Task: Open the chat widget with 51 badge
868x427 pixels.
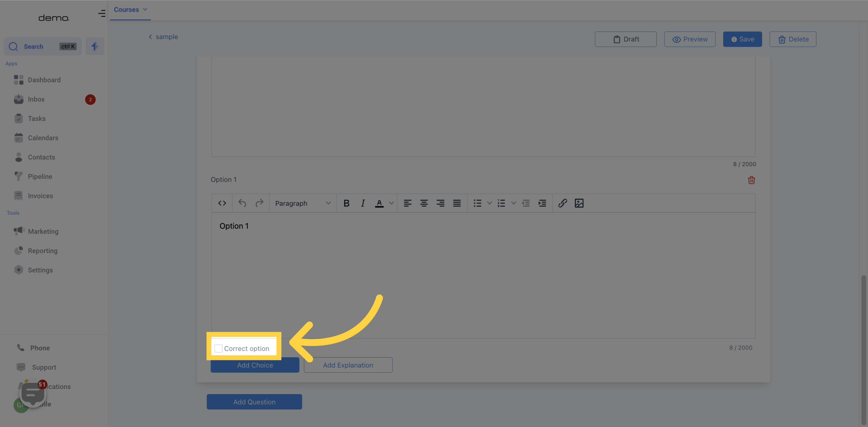Action: (x=33, y=394)
